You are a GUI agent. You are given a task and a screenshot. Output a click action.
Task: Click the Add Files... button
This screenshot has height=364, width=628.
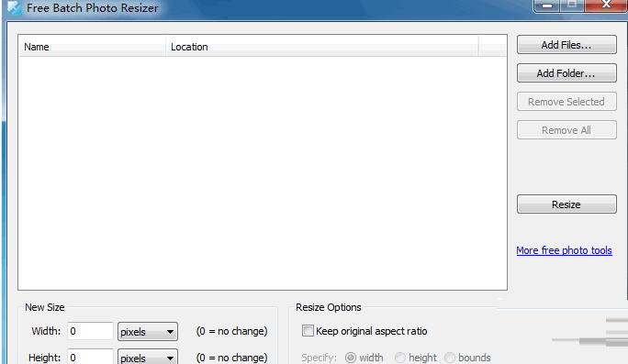[x=566, y=45]
